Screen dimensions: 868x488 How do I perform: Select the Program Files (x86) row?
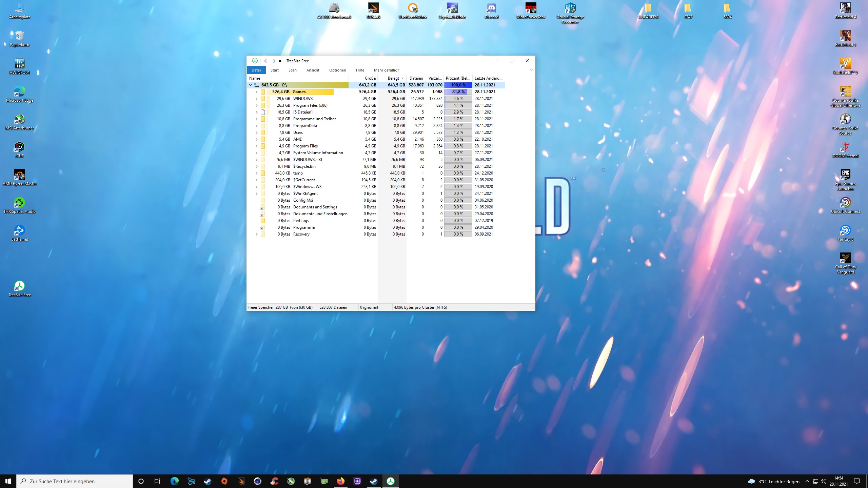310,105
